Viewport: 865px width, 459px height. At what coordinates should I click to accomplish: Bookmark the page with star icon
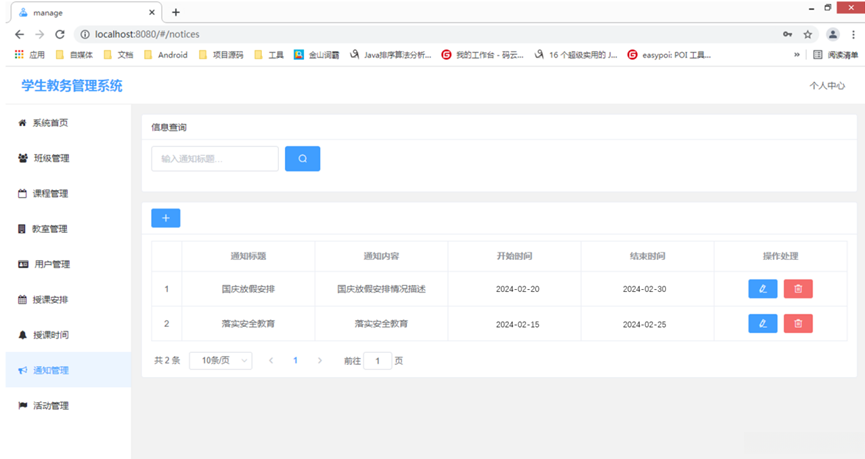click(808, 34)
